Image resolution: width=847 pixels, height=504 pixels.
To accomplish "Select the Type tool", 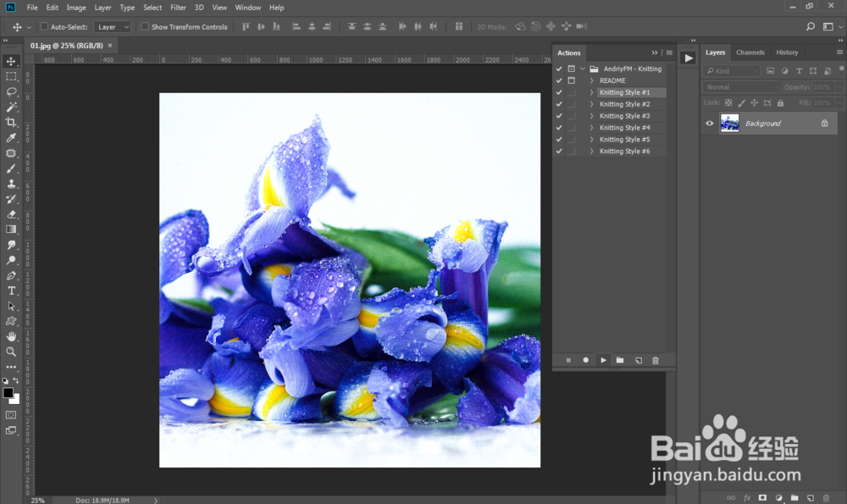I will coord(12,291).
